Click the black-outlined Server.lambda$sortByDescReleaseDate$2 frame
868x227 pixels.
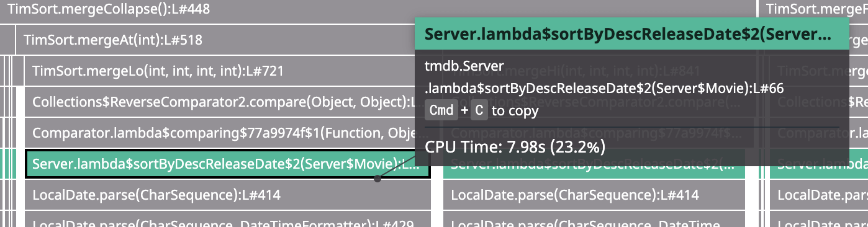(228, 164)
